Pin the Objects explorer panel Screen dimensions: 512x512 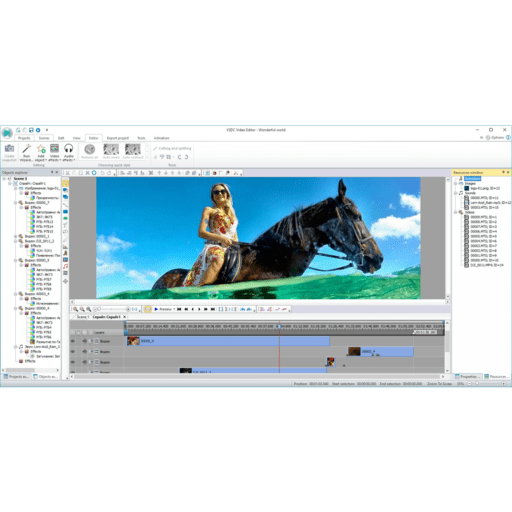(x=52, y=172)
